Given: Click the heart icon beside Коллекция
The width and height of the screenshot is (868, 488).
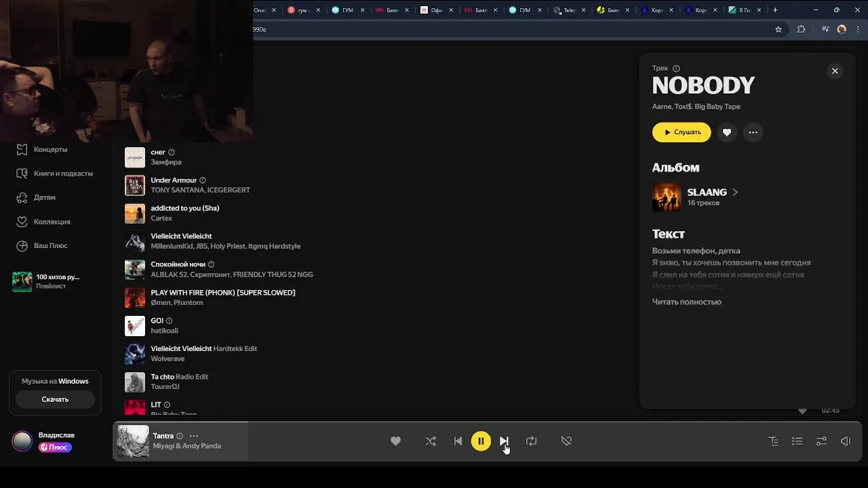Looking at the screenshot, I should pos(22,222).
